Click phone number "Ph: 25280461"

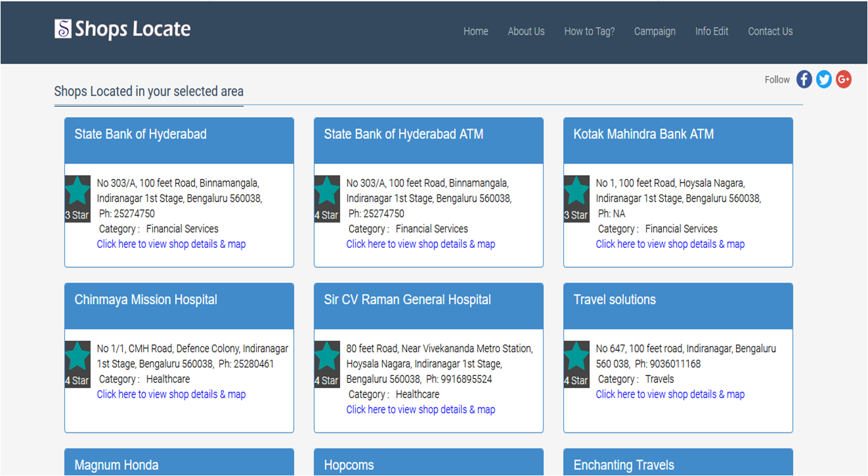coord(247,364)
